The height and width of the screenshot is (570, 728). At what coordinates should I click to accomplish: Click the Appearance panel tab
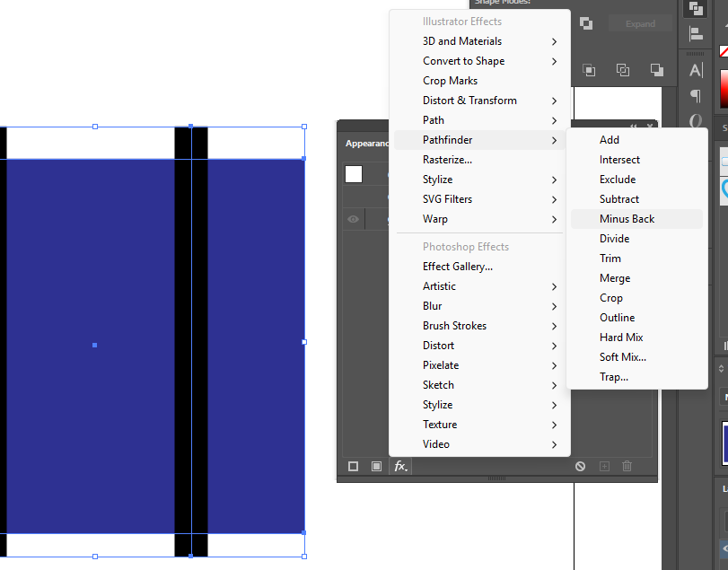tap(367, 144)
